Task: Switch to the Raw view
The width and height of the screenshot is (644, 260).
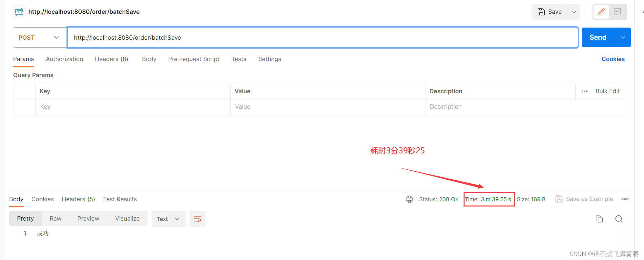Action: pyautogui.click(x=55, y=219)
